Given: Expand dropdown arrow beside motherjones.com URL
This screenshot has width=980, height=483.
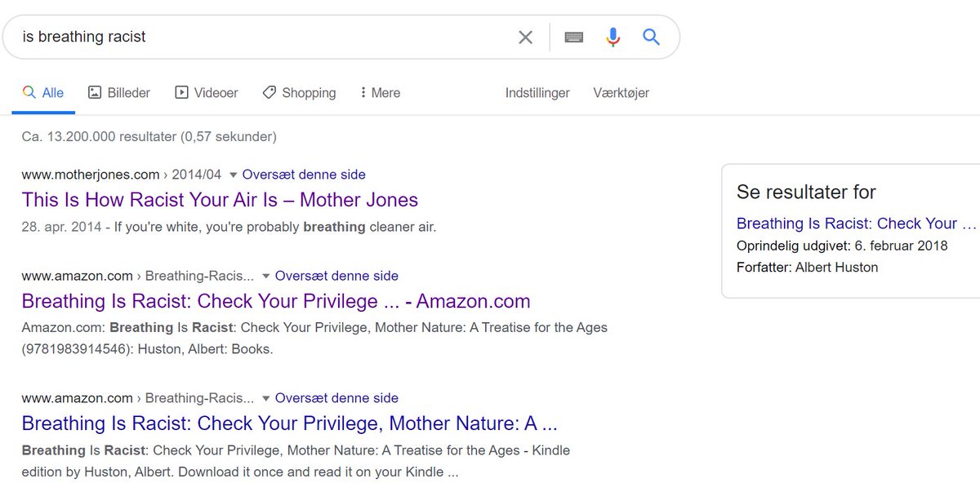Looking at the screenshot, I should pyautogui.click(x=234, y=175).
